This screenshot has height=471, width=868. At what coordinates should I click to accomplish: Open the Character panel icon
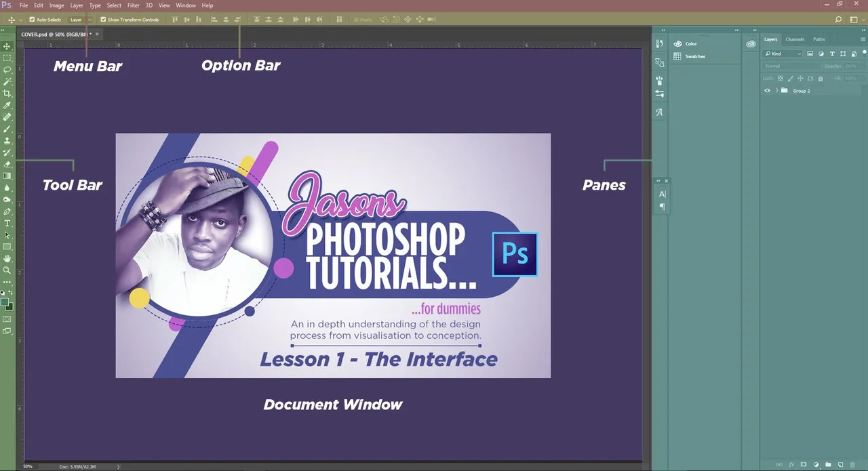coord(662,194)
